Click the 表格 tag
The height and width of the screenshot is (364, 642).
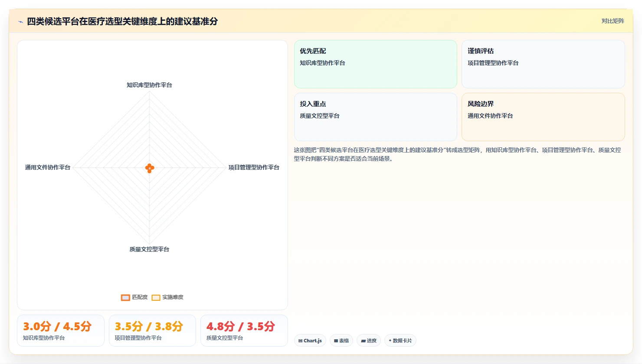[x=341, y=341]
